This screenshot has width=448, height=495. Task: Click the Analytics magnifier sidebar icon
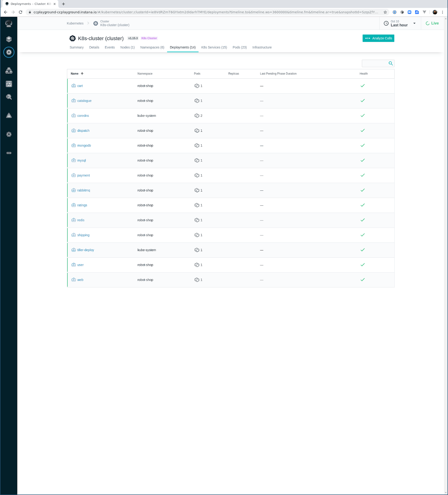(x=9, y=97)
